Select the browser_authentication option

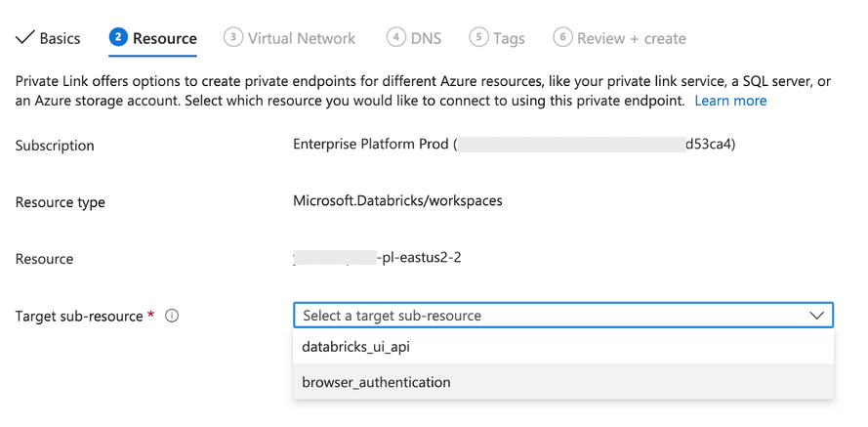point(376,382)
